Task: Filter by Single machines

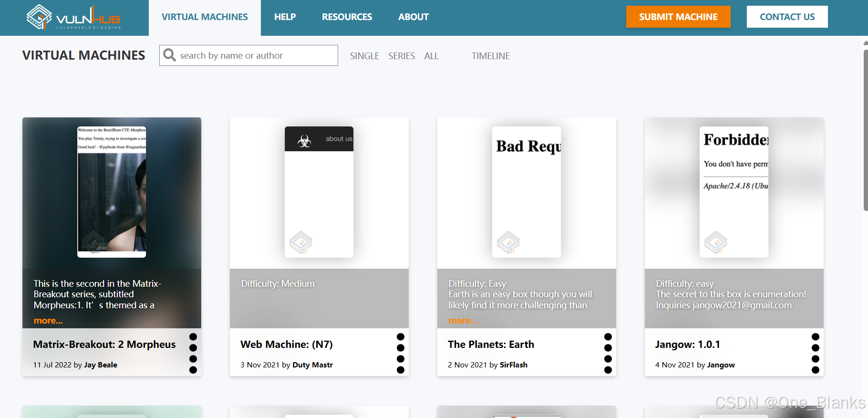Action: pyautogui.click(x=364, y=56)
